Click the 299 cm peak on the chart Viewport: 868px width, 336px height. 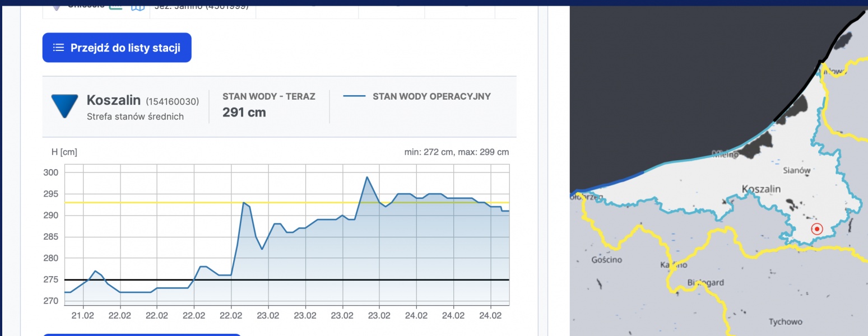[x=367, y=178]
